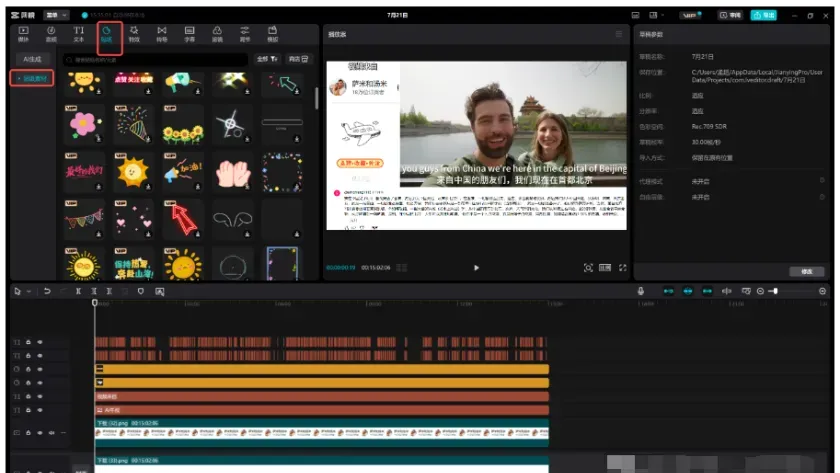This screenshot has width=840, height=473.
Task: Mute the 下载 (32).png track audio
Action: point(51,432)
